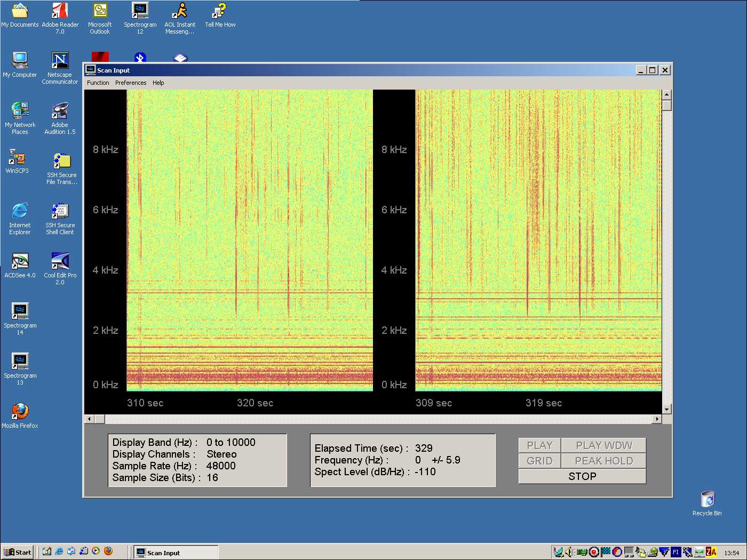Click the volume speaker tray icon
747x560 pixels.
(569, 552)
